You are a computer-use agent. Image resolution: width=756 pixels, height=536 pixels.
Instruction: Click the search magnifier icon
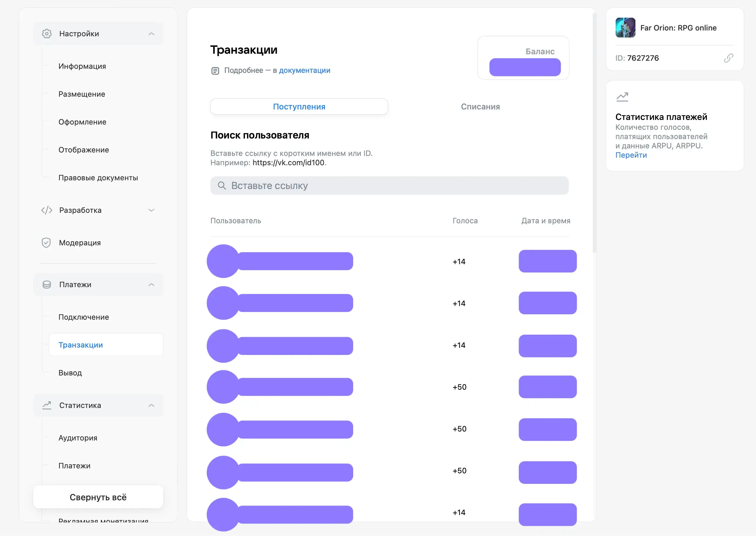point(222,186)
